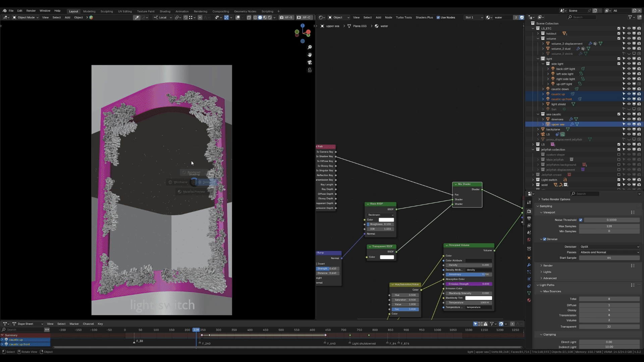Viewport: 644px width, 362px height.
Task: Open the Denoiser OptiX dropdown
Action: [x=609, y=247]
